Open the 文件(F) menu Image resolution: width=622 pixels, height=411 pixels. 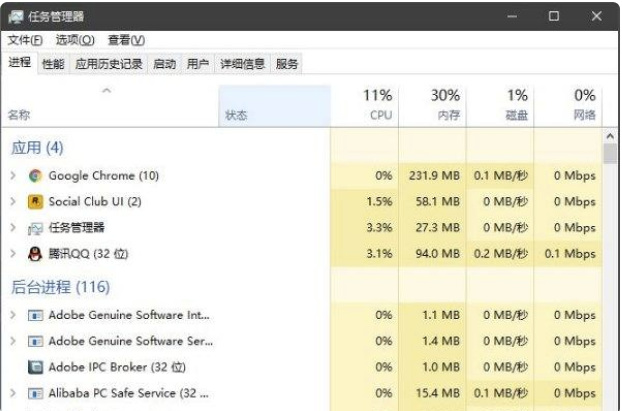[25, 40]
